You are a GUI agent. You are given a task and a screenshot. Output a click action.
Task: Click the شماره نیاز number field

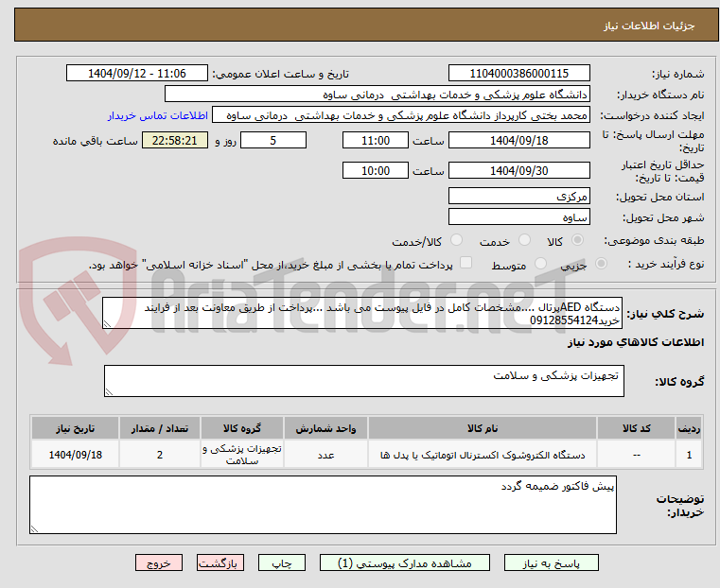[518, 74]
